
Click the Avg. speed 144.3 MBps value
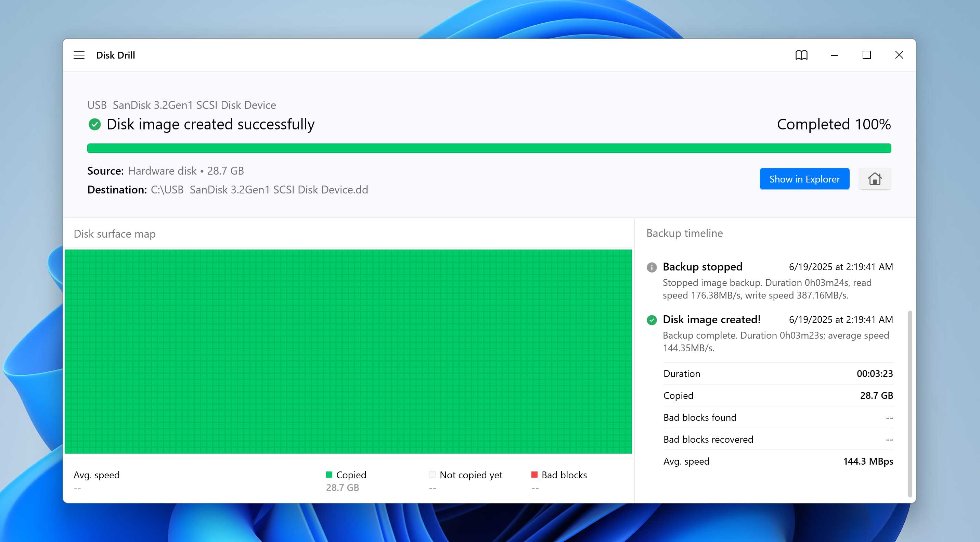pyautogui.click(x=868, y=461)
